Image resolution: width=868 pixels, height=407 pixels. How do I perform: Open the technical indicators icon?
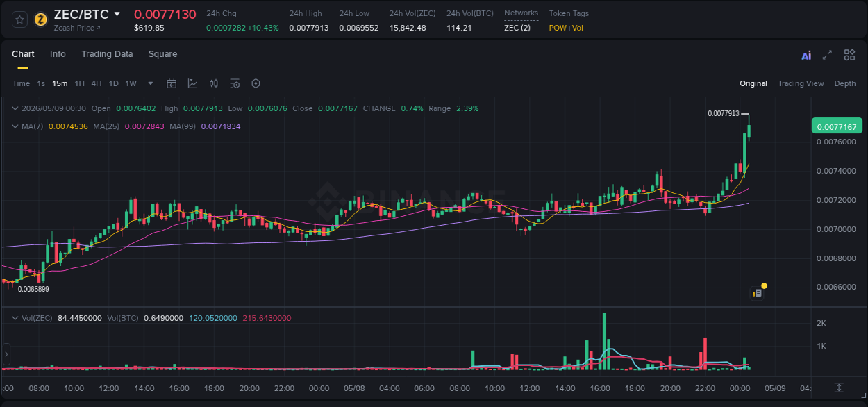[x=192, y=83]
